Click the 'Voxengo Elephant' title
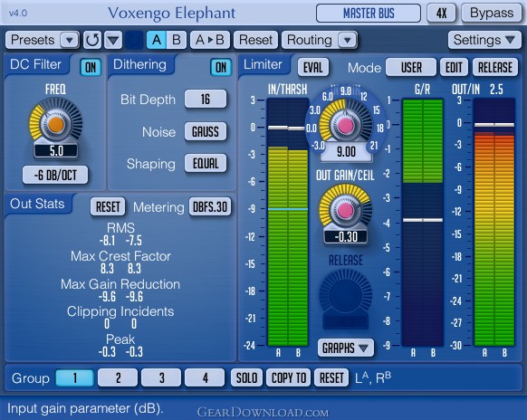Image resolution: width=527 pixels, height=420 pixels. click(172, 14)
